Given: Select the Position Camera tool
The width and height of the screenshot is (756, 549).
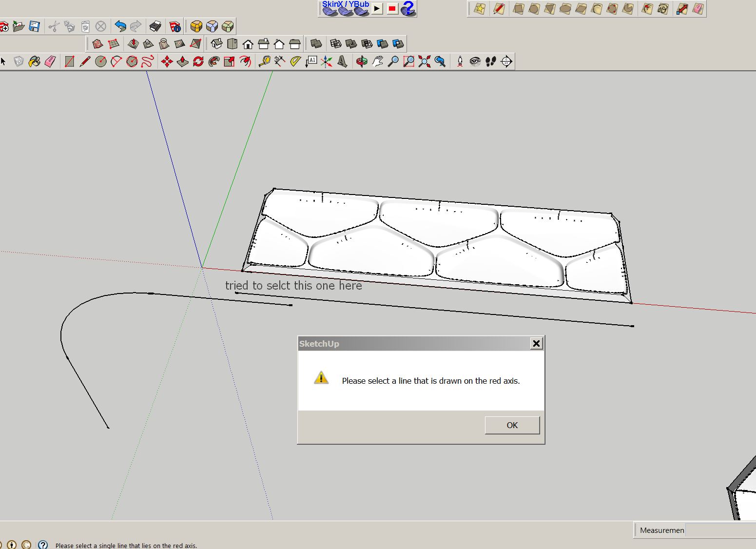Looking at the screenshot, I should [x=460, y=61].
